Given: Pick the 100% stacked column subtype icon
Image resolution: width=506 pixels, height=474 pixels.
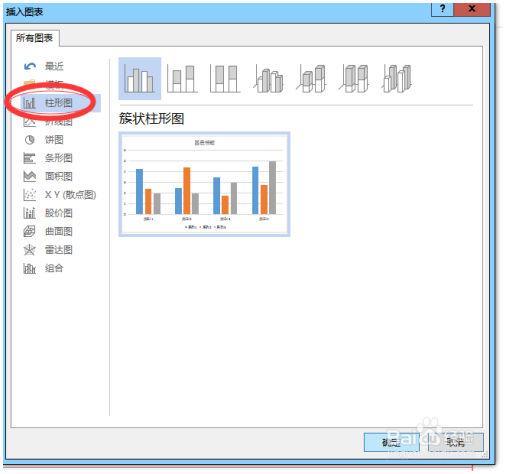Looking at the screenshot, I should point(225,78).
